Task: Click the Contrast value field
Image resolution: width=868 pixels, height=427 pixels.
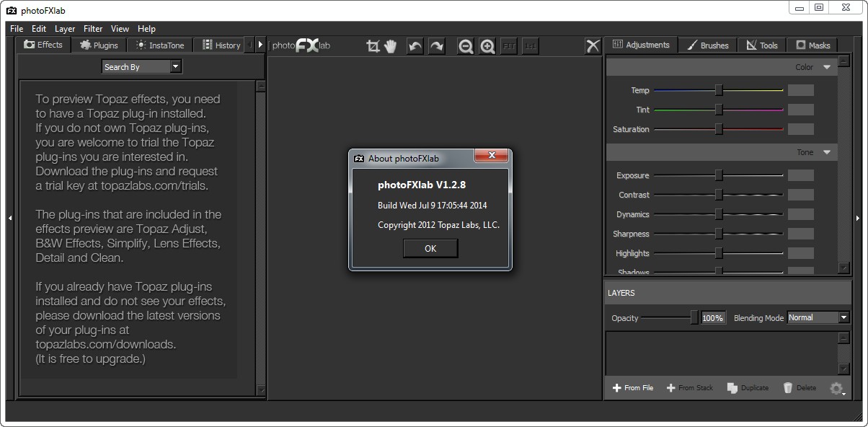Action: (x=801, y=195)
